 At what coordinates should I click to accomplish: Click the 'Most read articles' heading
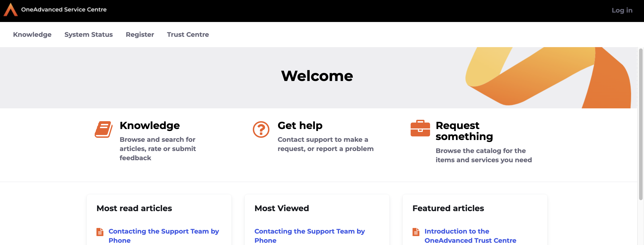[134, 208]
